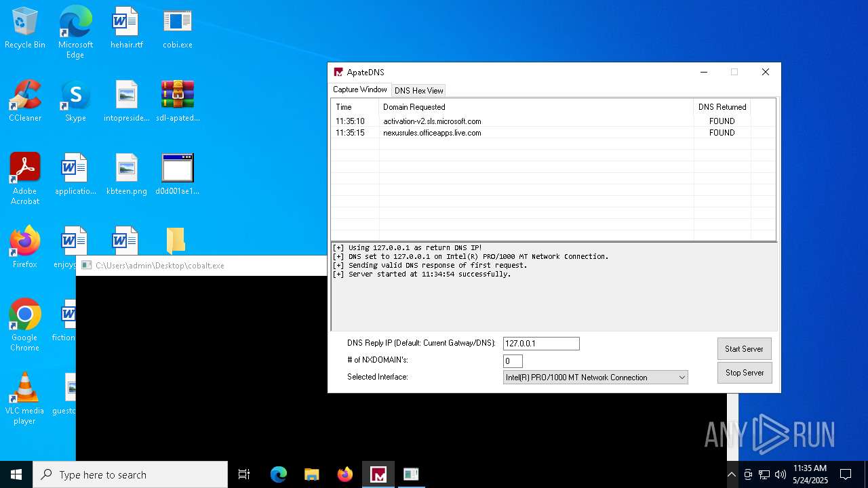Select the hehair.rtf document icon
Image resolution: width=868 pixels, height=488 pixels.
[126, 28]
